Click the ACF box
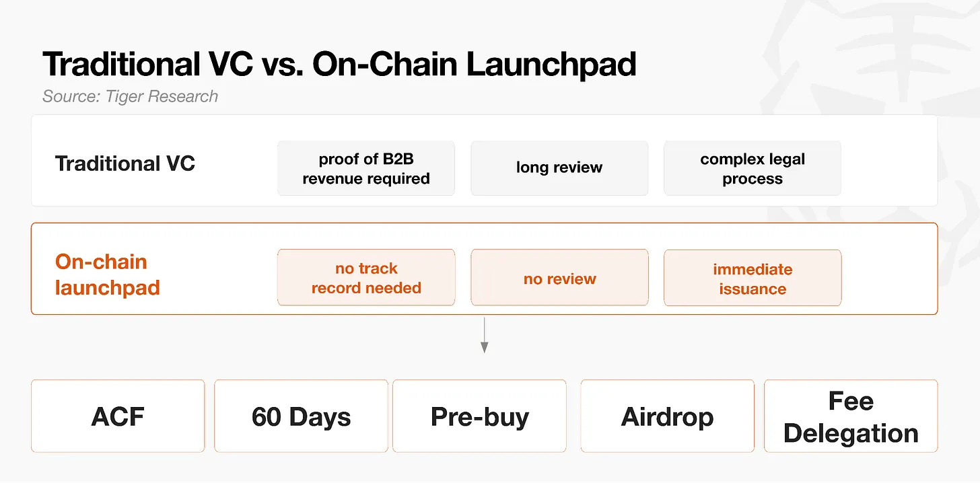This screenshot has width=980, height=483. click(x=118, y=416)
